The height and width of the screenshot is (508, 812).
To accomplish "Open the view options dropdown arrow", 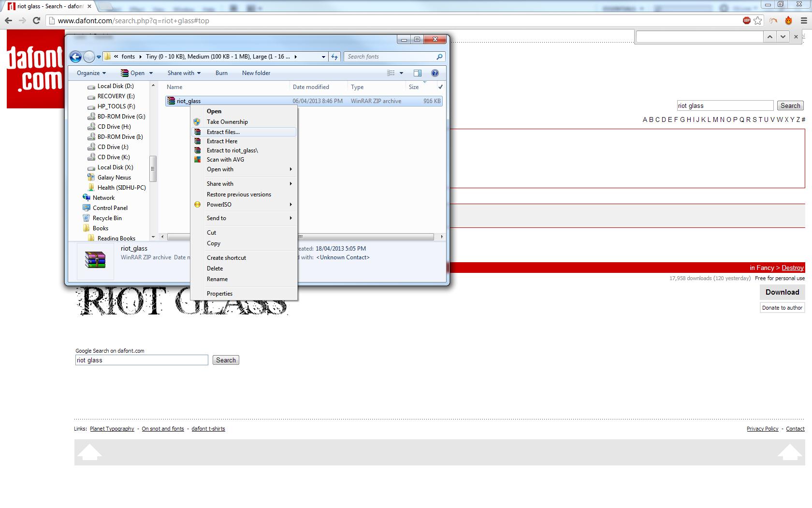I will coord(401,73).
